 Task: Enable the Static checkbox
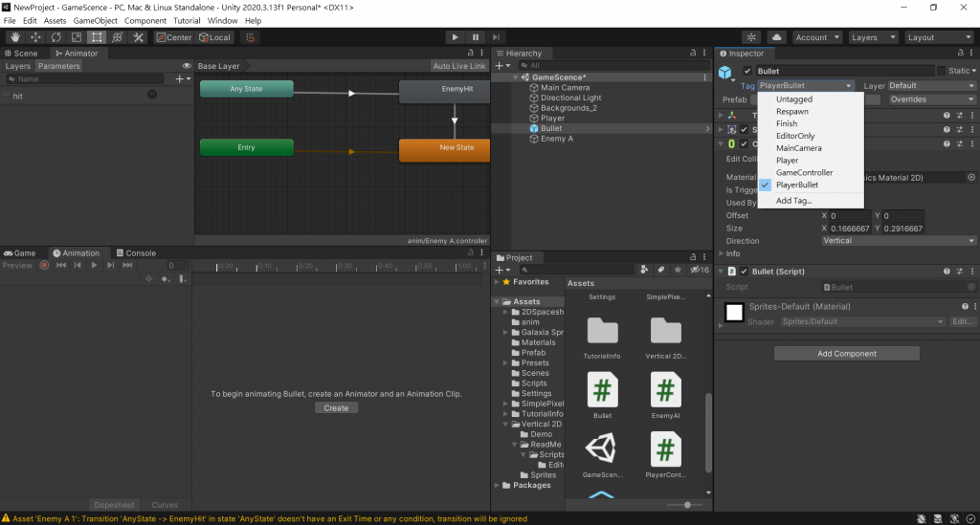click(942, 71)
